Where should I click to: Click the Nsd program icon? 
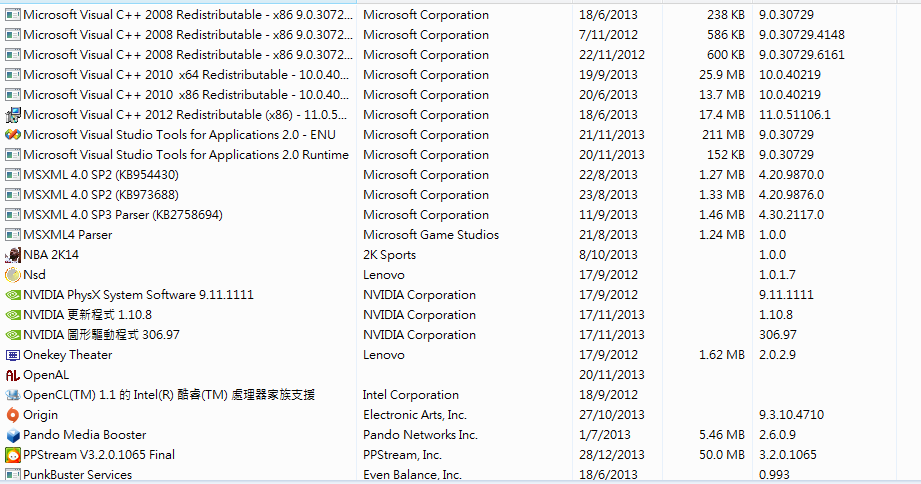click(12, 275)
